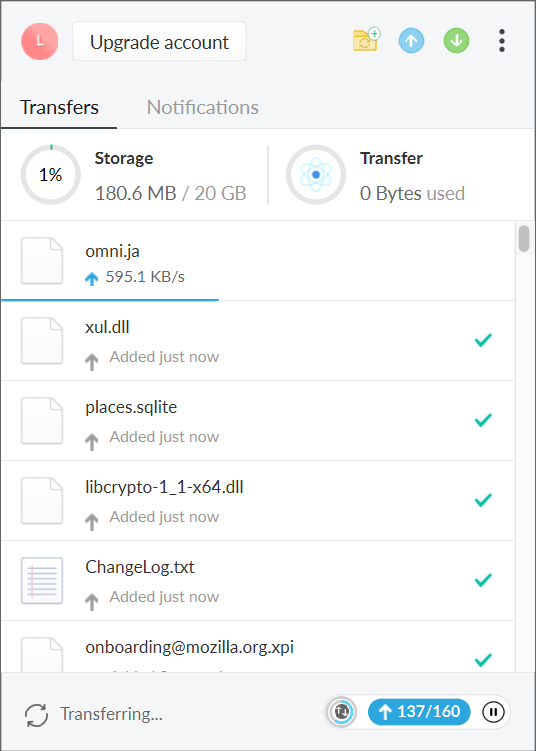This screenshot has height=751, width=536.
Task: Pause all transfers with pause button
Action: pos(493,712)
